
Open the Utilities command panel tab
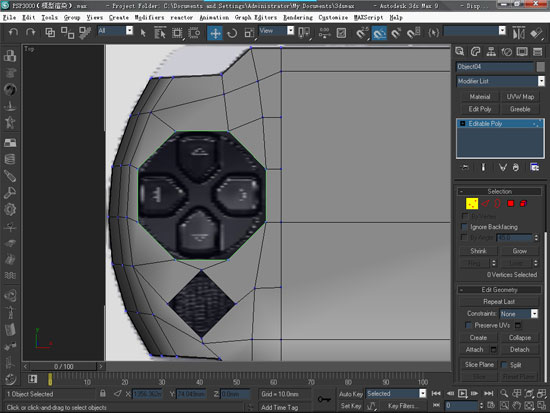[537, 52]
